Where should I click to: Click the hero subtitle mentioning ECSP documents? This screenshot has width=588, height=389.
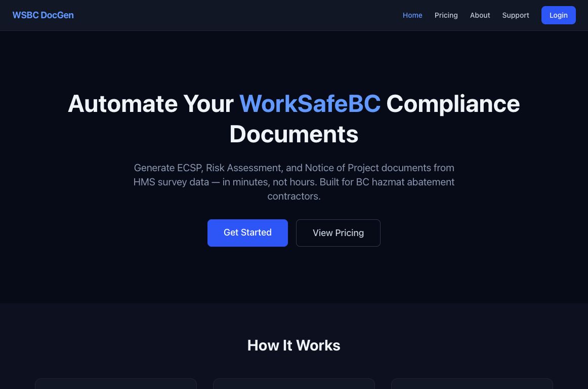tap(293, 182)
